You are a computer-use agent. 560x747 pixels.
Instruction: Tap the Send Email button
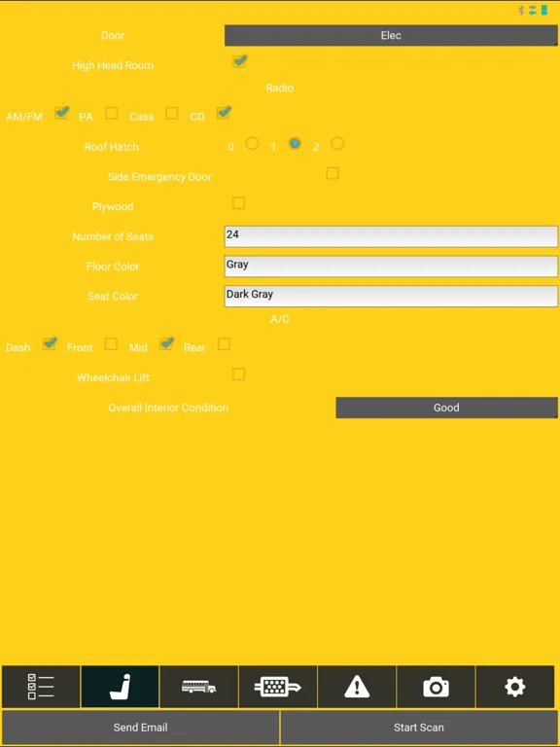[140, 728]
